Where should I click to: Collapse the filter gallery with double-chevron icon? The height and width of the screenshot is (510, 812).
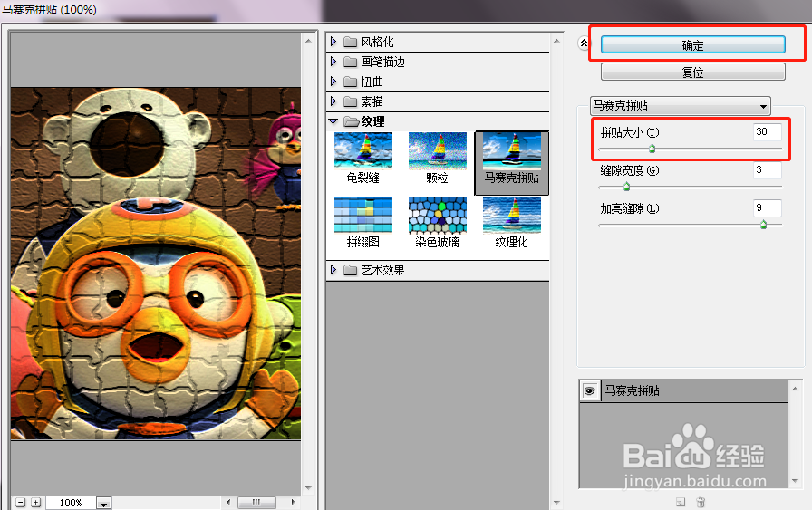click(x=584, y=43)
